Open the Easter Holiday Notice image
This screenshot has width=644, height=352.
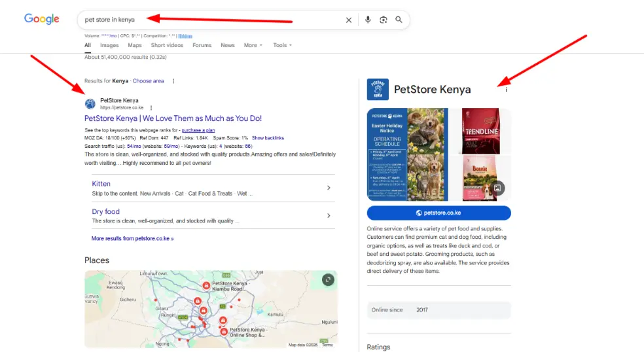point(408,154)
